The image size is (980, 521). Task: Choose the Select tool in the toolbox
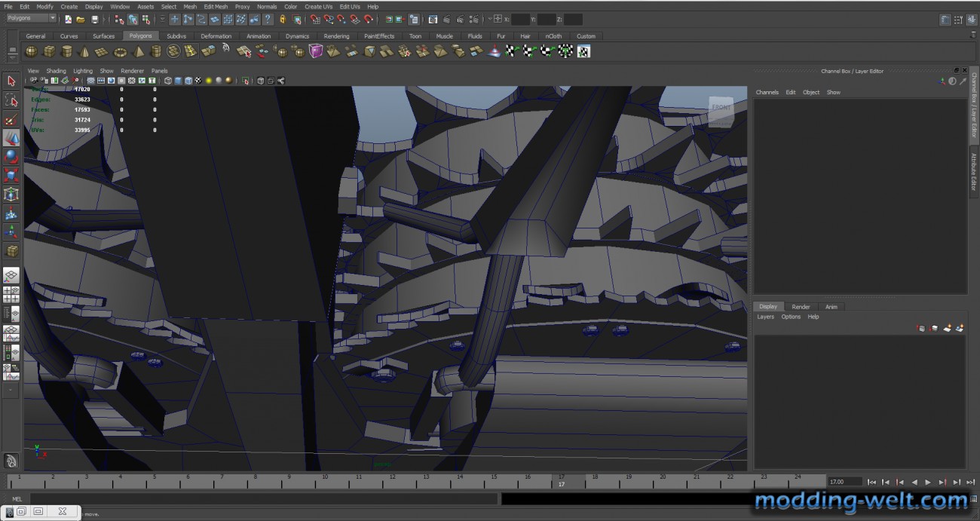(x=11, y=81)
